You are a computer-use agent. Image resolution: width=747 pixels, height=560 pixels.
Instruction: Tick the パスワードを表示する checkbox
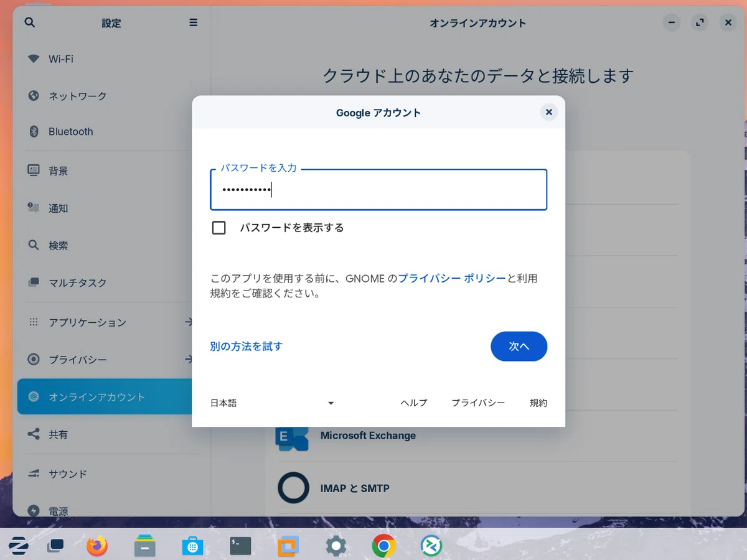[218, 228]
